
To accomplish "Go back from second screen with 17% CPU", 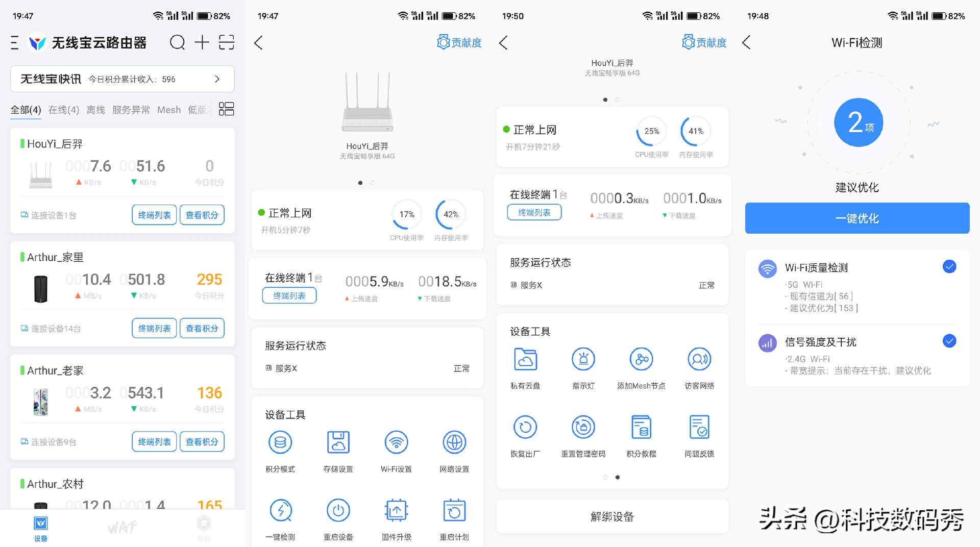I will 258,42.
